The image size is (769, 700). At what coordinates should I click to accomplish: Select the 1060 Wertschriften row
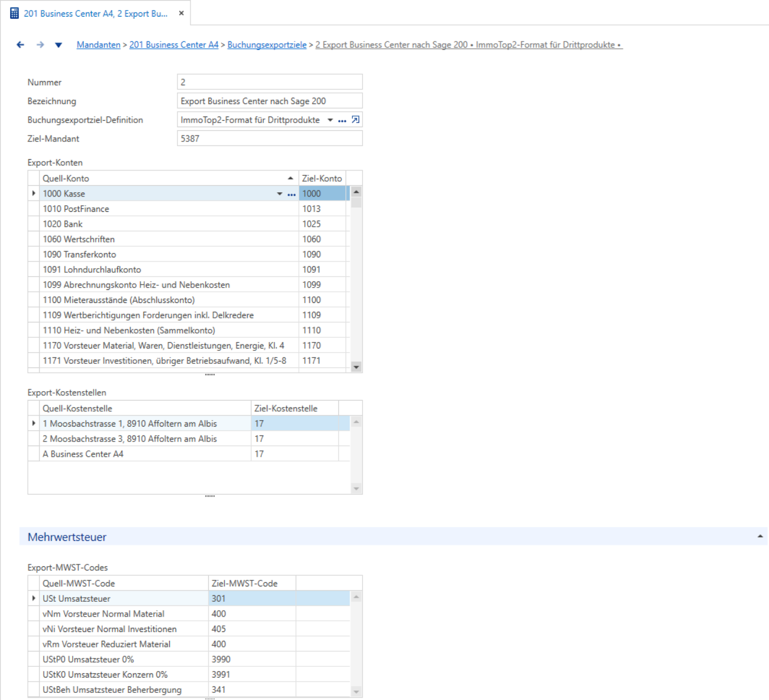(x=189, y=239)
